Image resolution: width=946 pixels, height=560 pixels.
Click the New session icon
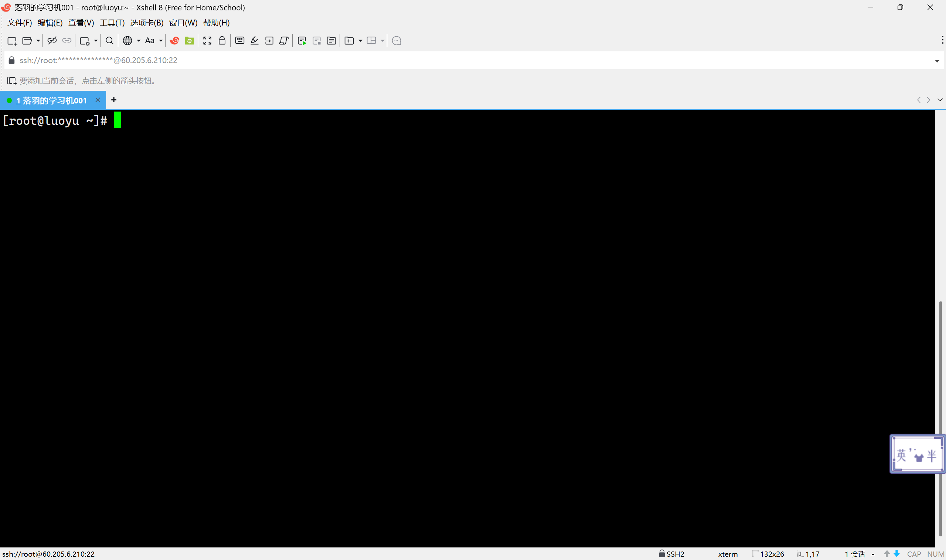pyautogui.click(x=12, y=41)
